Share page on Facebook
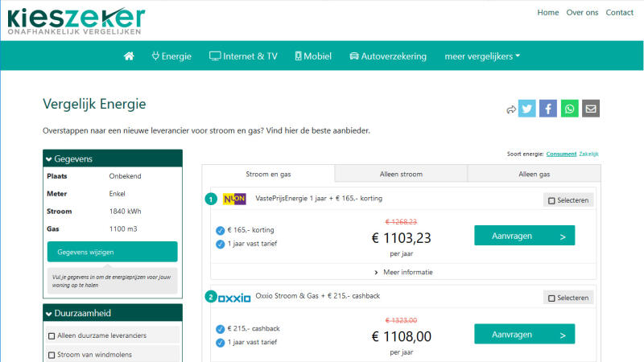 coord(548,109)
